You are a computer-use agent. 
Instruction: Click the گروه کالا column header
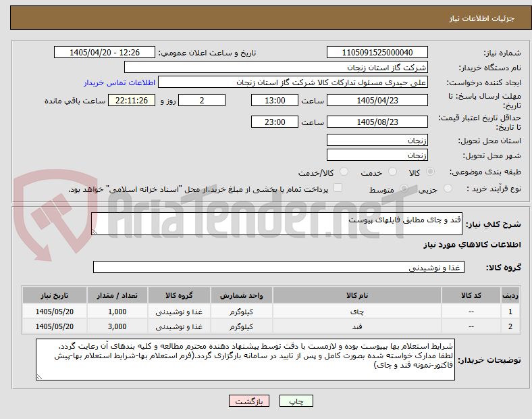[179, 295]
